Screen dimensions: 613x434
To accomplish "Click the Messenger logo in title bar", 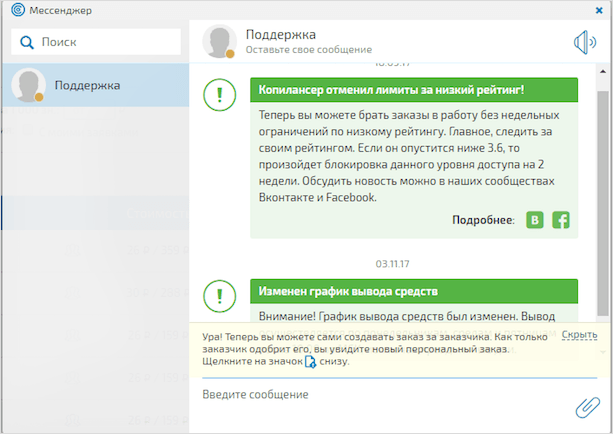I will tap(12, 11).
